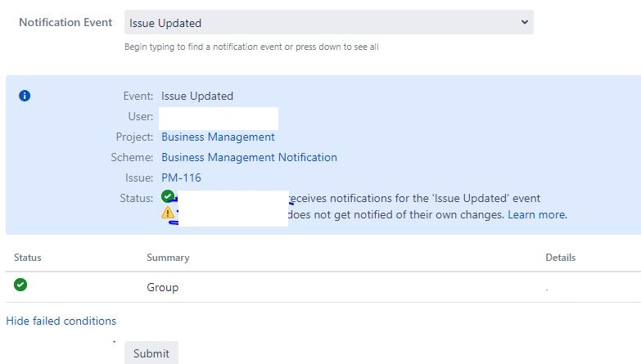Click the blue info icon
Viewport: 641px width, 364px height.
(x=25, y=96)
